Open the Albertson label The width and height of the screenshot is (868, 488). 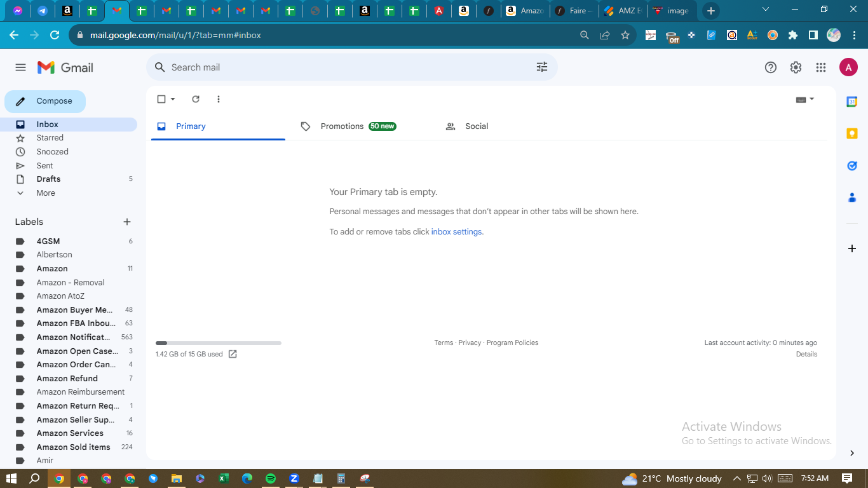tap(54, 255)
